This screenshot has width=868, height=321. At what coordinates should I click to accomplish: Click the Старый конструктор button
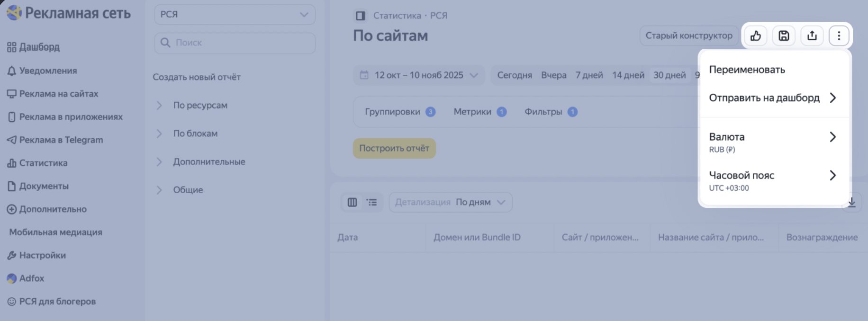pos(688,36)
